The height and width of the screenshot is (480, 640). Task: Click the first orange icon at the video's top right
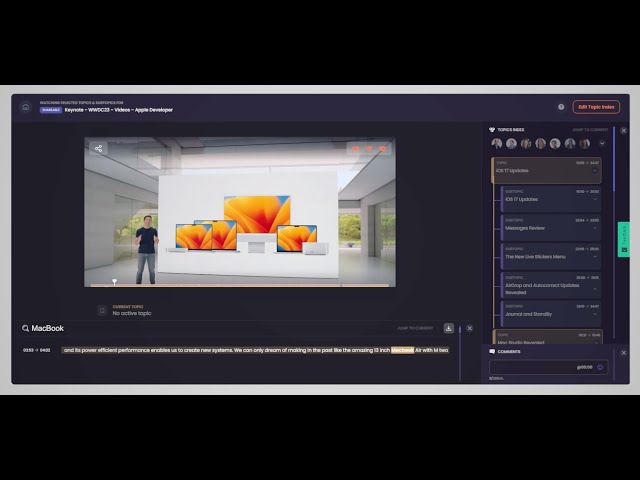click(356, 149)
